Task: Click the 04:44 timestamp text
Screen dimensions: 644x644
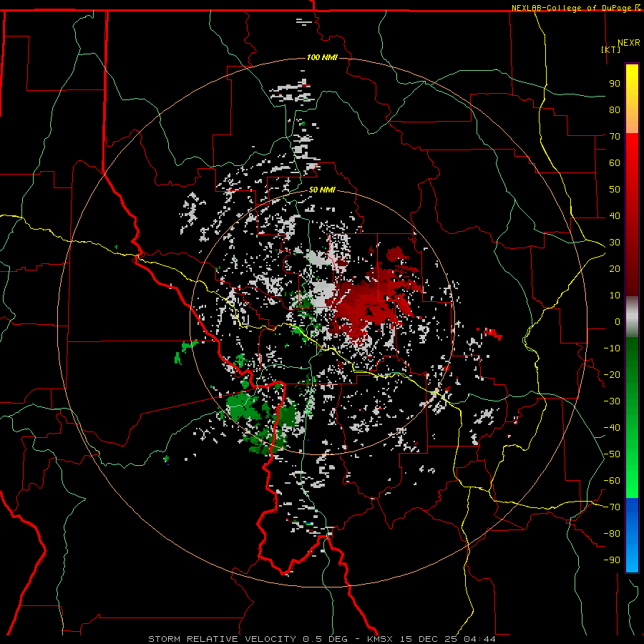Action: coord(479,639)
